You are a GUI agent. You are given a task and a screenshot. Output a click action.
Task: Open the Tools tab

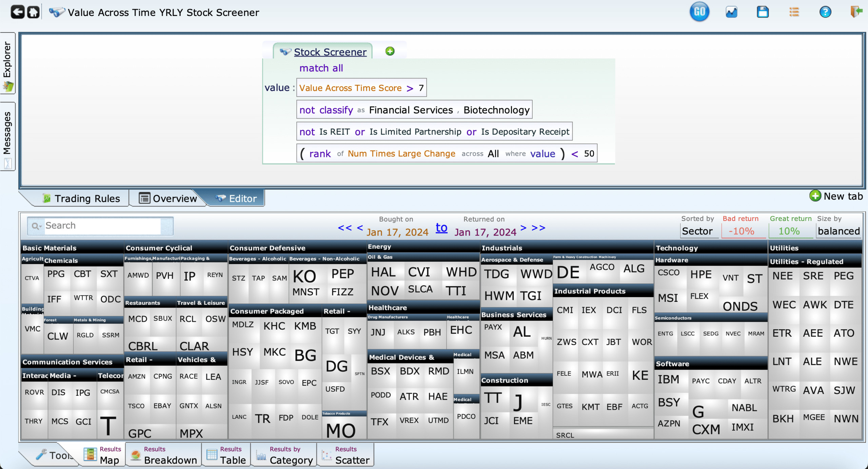[x=54, y=455]
